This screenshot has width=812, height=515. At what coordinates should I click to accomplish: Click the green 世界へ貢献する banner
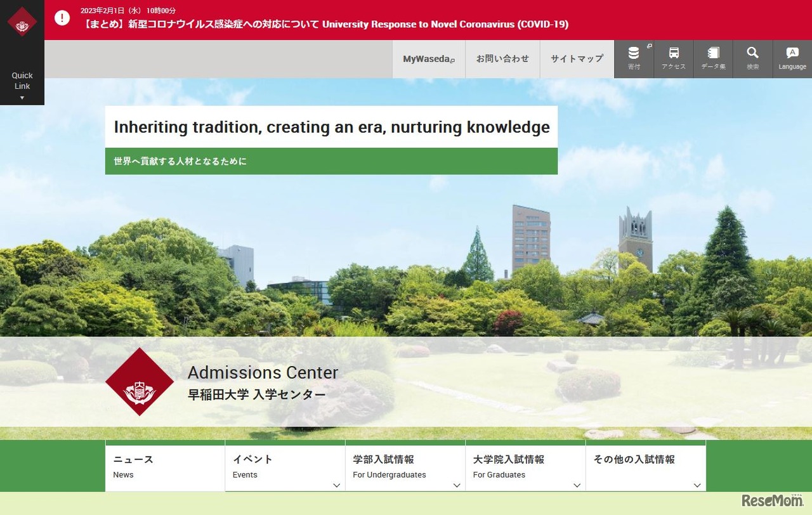click(331, 161)
